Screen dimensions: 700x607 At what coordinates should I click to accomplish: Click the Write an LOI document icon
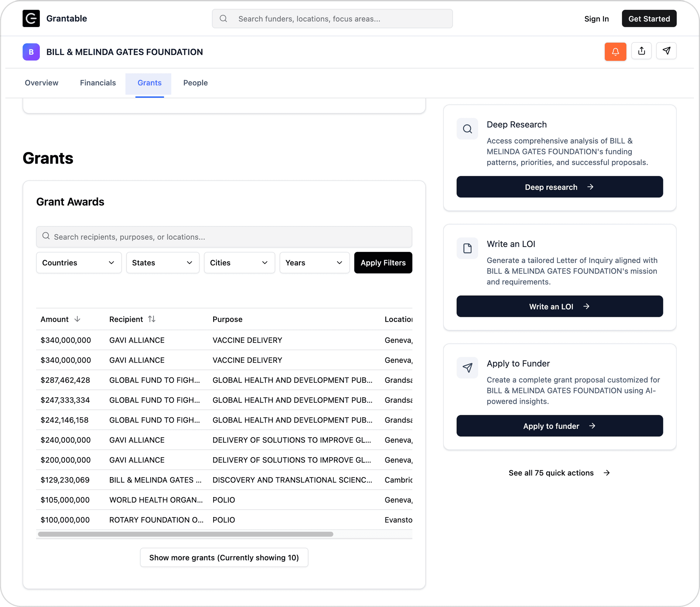[x=467, y=248]
